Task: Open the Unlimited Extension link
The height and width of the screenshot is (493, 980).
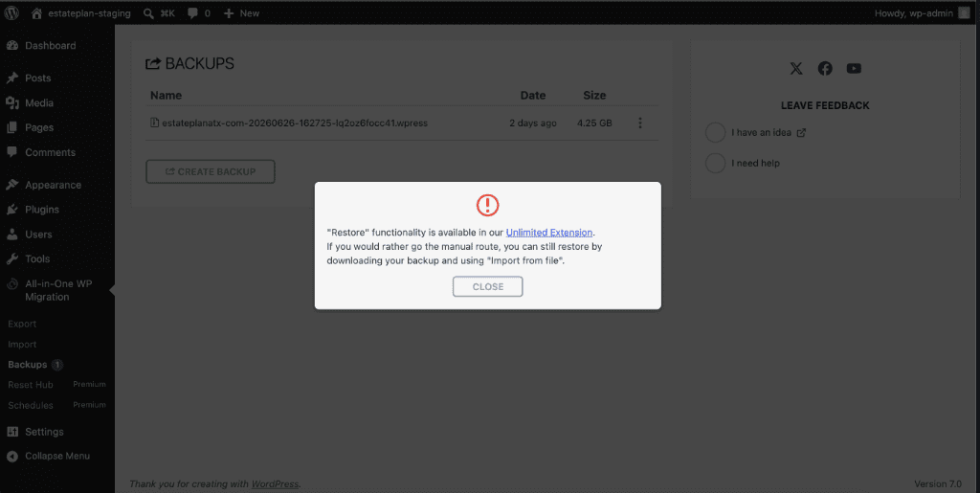Action: coord(548,233)
